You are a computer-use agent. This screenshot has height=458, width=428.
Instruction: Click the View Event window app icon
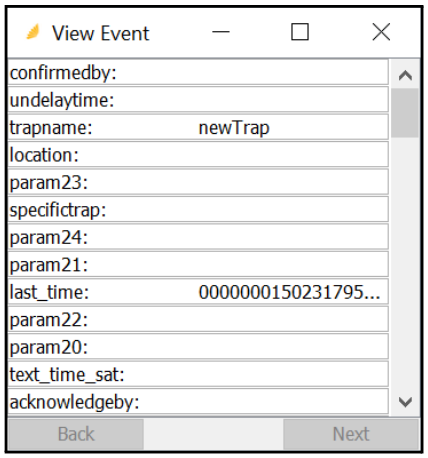pos(33,32)
